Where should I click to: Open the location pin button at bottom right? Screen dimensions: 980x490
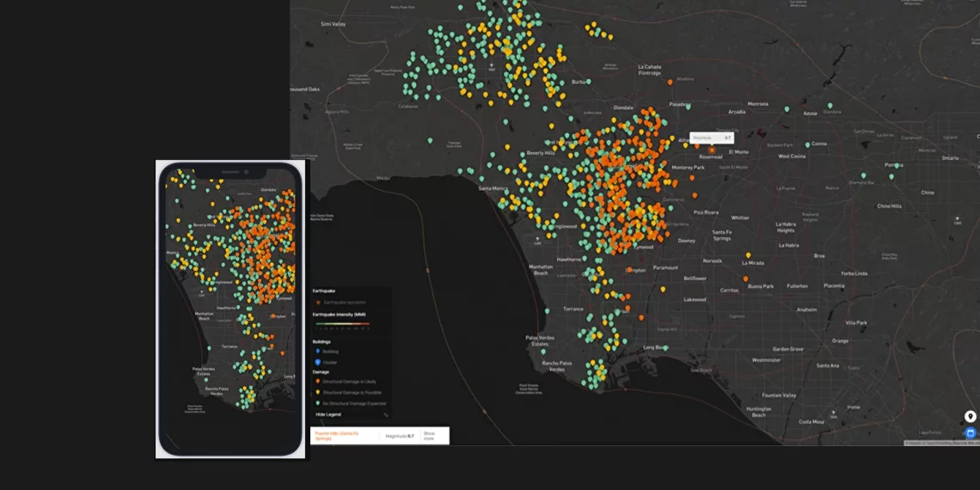(970, 416)
